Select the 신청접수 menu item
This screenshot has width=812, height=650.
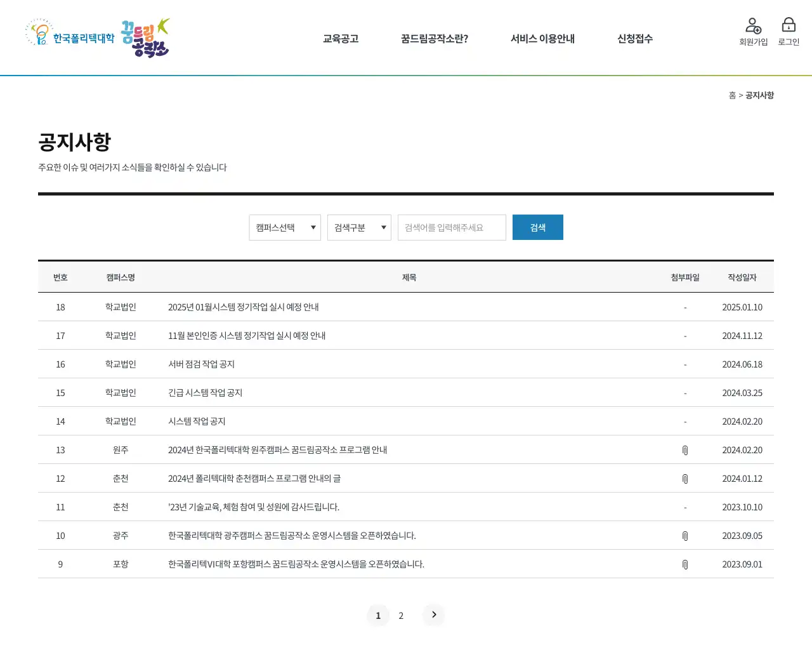coord(633,38)
